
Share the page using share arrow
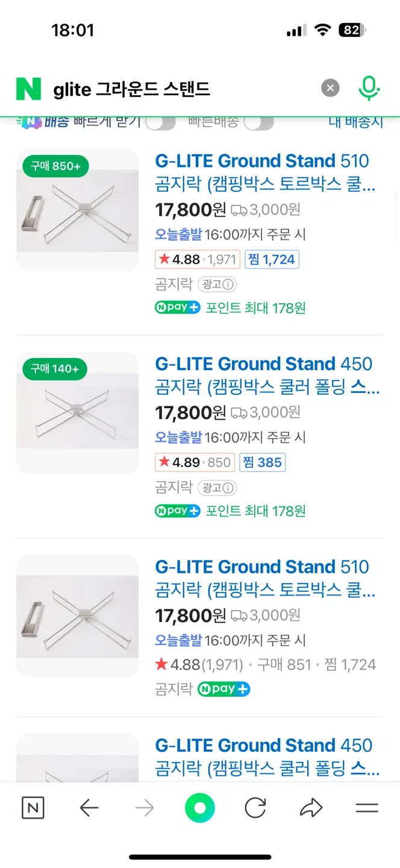(x=311, y=808)
